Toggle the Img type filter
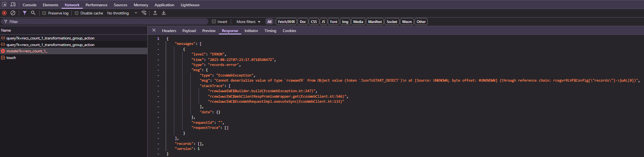Screen dimensions: 644x157 coord(345,22)
